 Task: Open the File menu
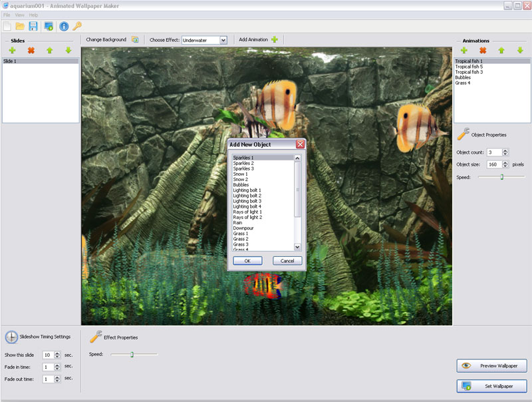coord(7,15)
